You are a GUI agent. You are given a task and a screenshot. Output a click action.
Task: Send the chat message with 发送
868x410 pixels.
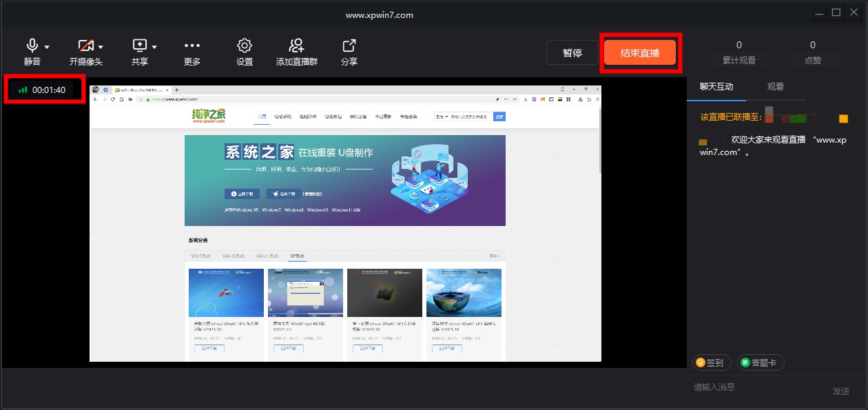(x=841, y=391)
